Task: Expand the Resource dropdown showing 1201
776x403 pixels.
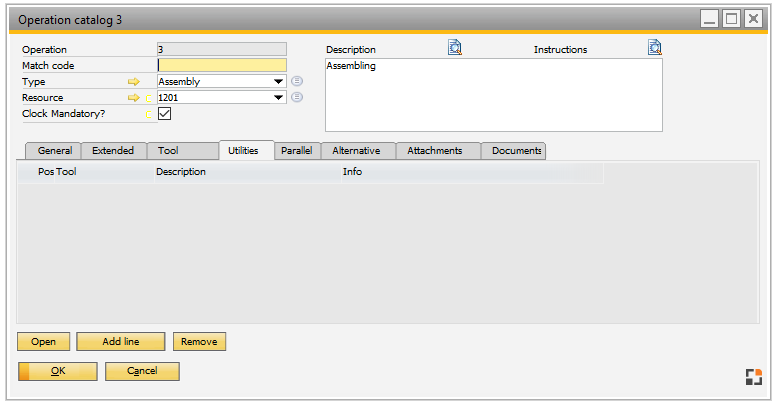Action: [x=279, y=98]
